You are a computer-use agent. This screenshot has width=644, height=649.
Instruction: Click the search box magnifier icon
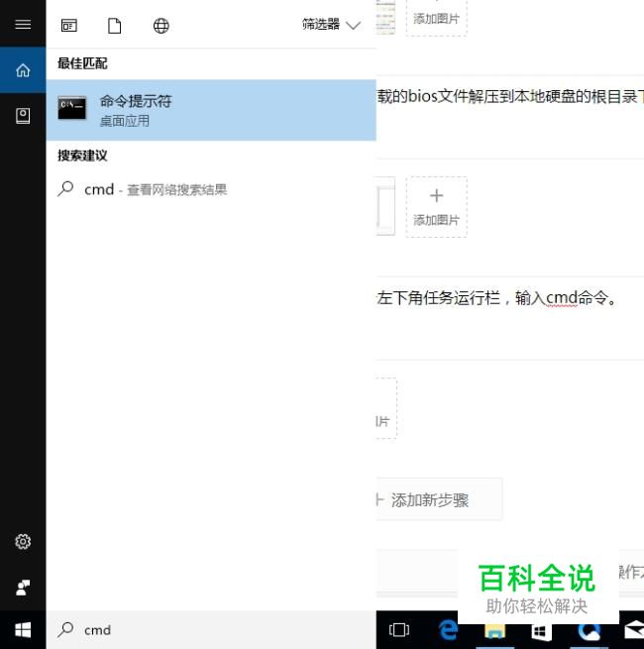[x=65, y=629]
